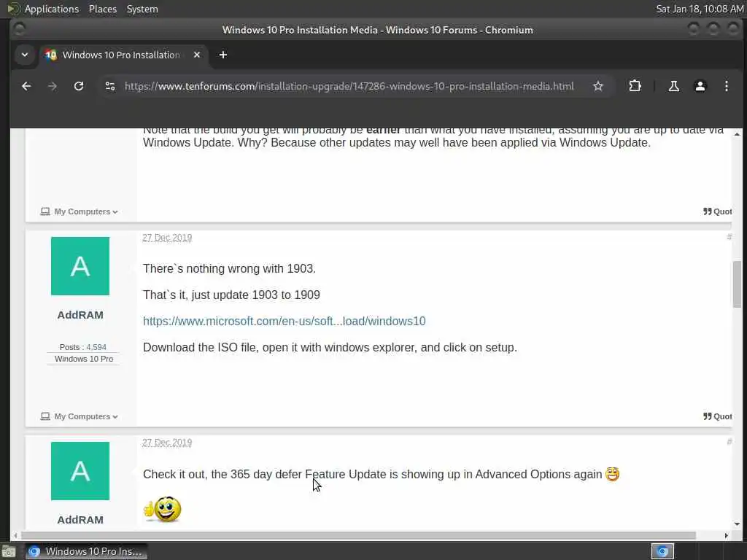Click AddRAM's avatar in the 1903 post
The height and width of the screenshot is (560, 747).
click(80, 266)
